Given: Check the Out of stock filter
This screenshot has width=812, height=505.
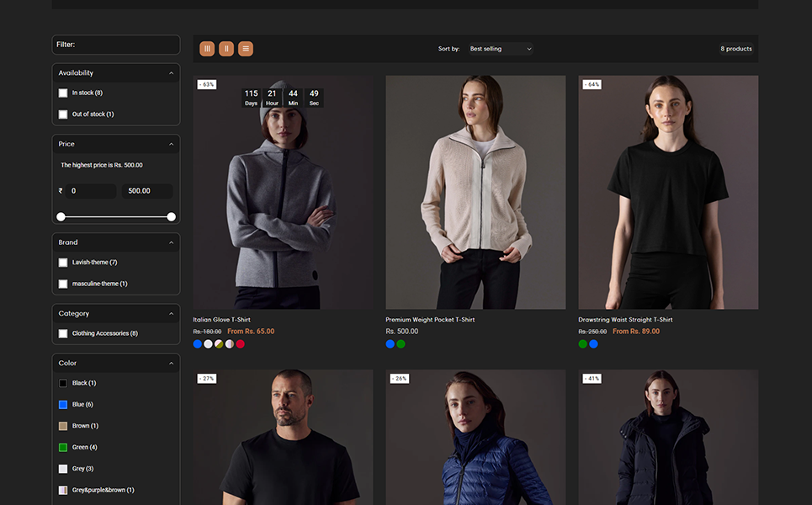Looking at the screenshot, I should (x=63, y=114).
